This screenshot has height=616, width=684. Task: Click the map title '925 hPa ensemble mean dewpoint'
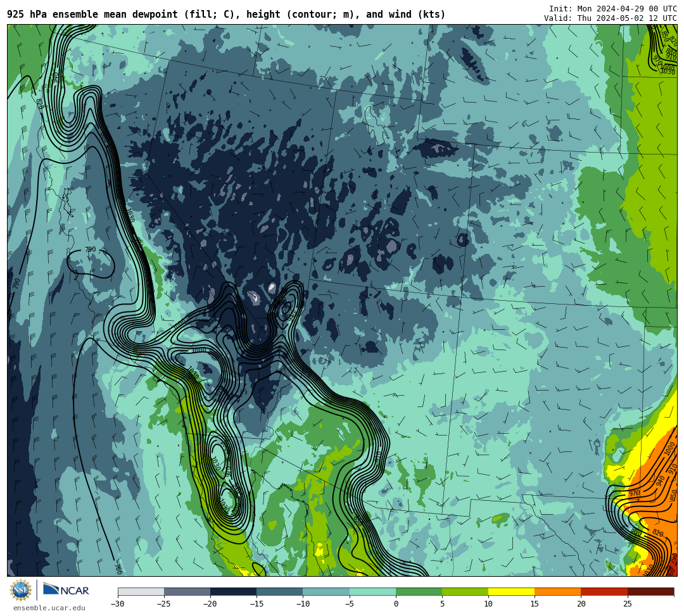[92, 15]
